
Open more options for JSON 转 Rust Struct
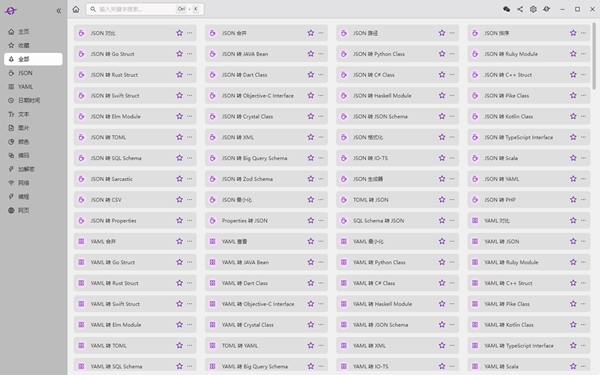tap(189, 75)
